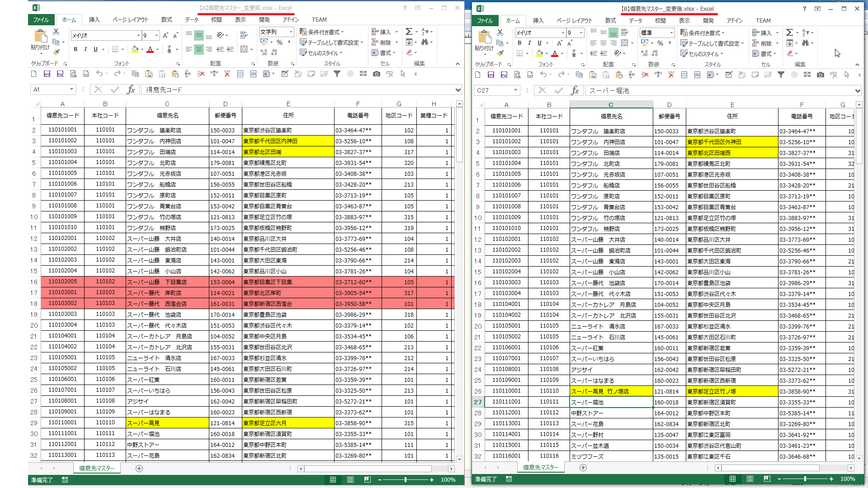Open the ページ レイアウト tab in left window
Viewport: 868px width, 488px height.
[130, 20]
